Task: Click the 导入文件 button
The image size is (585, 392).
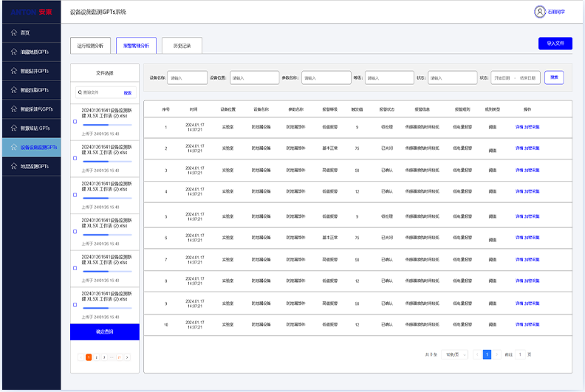Action: (x=555, y=44)
